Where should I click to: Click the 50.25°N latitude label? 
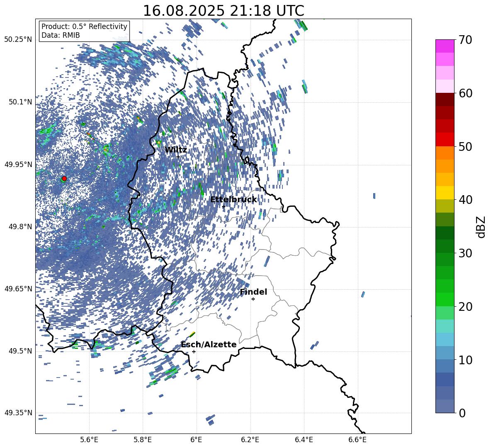18,40
